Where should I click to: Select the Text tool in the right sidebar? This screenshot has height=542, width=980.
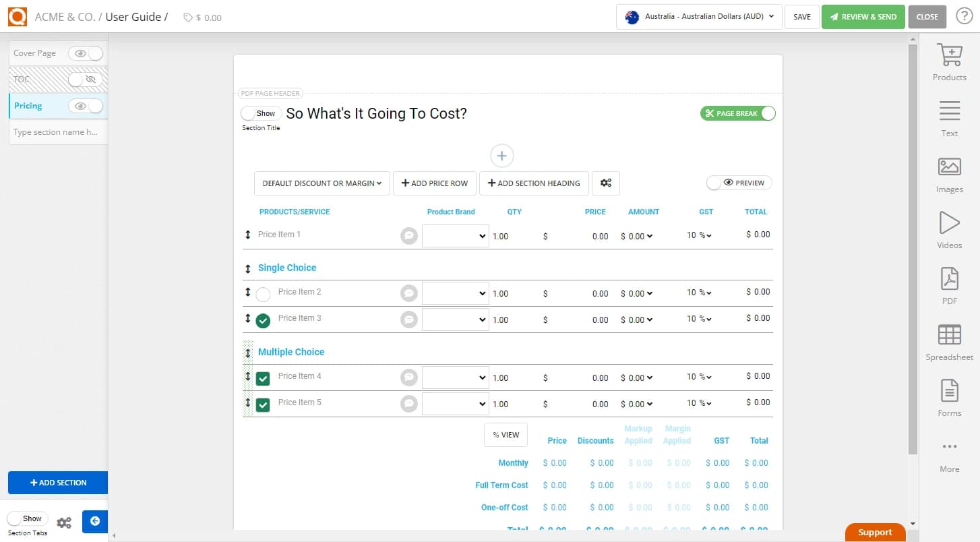point(949,117)
